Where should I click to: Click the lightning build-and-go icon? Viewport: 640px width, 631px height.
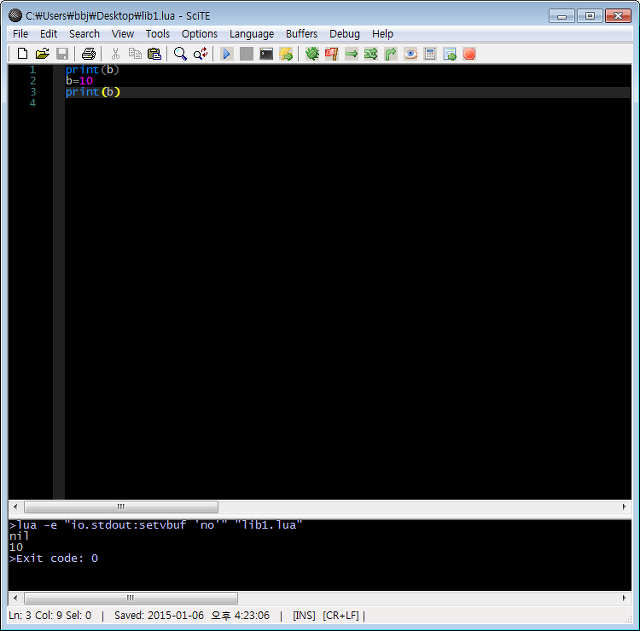(286, 54)
